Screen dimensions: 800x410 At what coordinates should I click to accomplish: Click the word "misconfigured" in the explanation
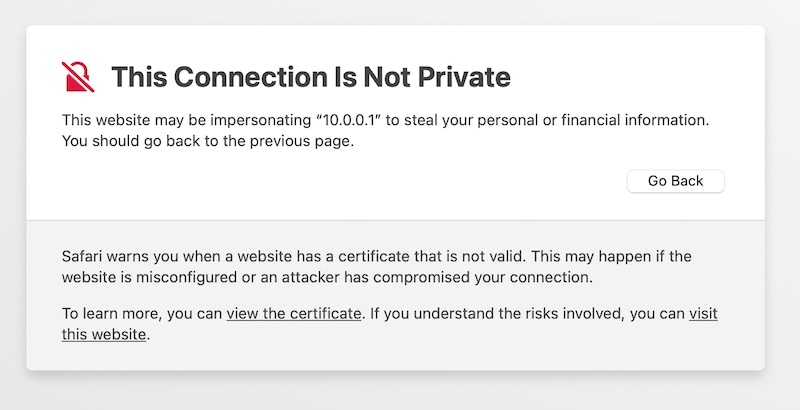pyautogui.click(x=177, y=277)
